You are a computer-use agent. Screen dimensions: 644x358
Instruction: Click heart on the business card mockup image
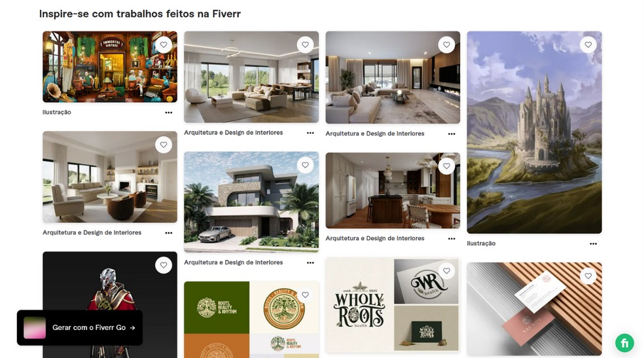click(588, 276)
